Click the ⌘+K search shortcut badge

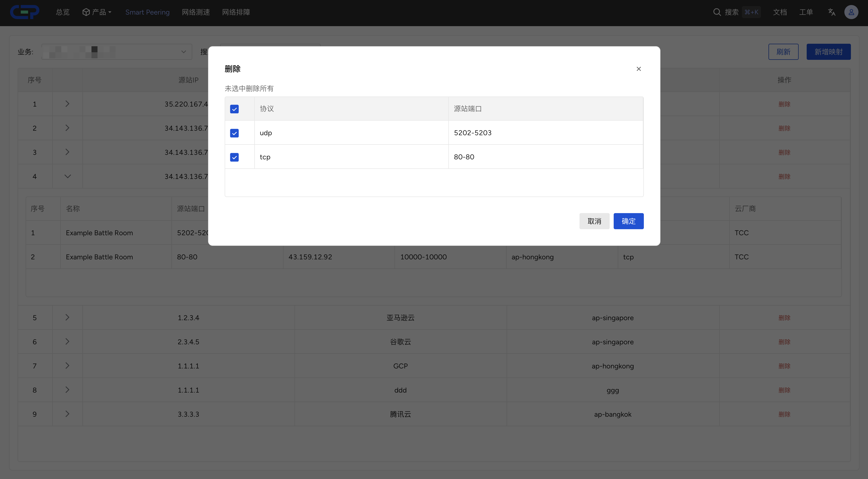click(751, 12)
